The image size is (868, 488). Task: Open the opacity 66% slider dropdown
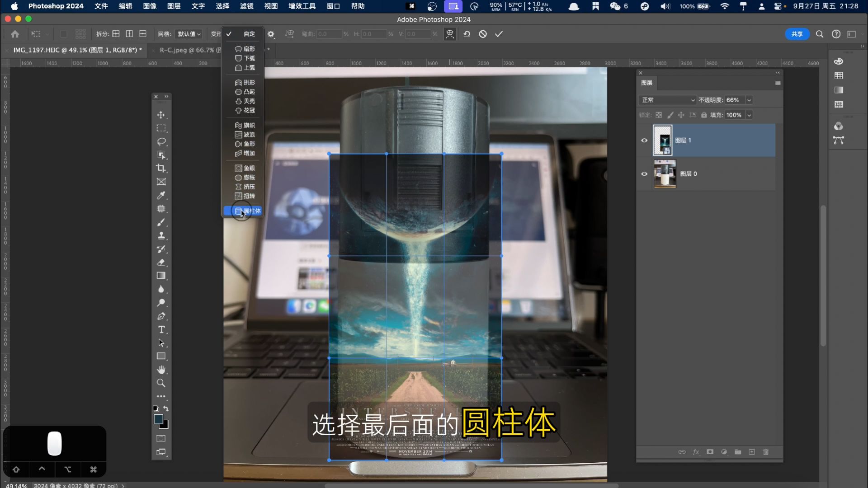pos(749,100)
